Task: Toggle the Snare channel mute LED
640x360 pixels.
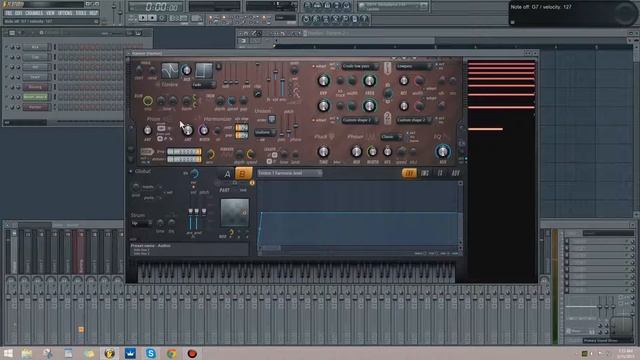Action: 6,77
